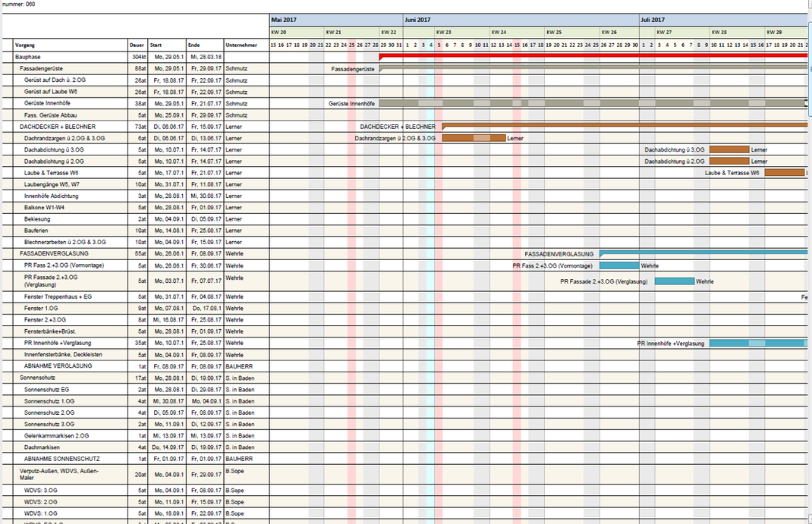Select the Juni 2017 month header

click(x=418, y=20)
